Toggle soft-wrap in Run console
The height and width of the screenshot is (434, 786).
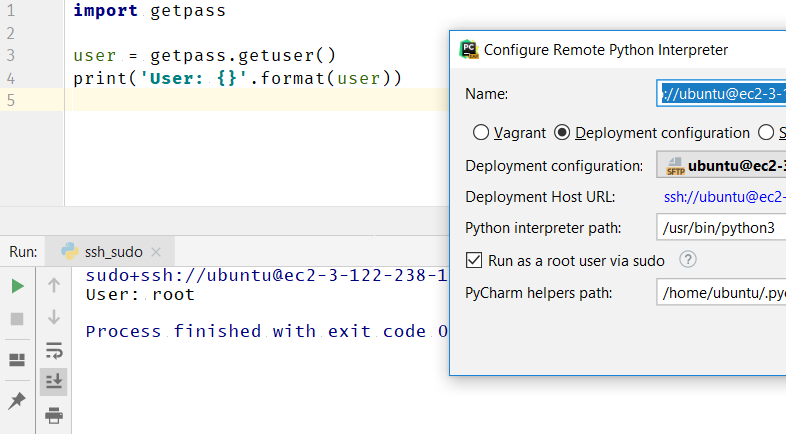pos(54,350)
